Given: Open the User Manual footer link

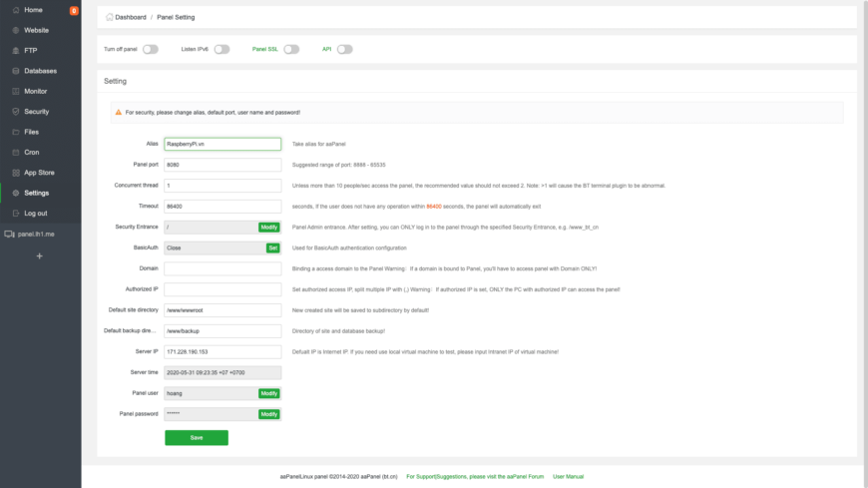Looking at the screenshot, I should (568, 477).
